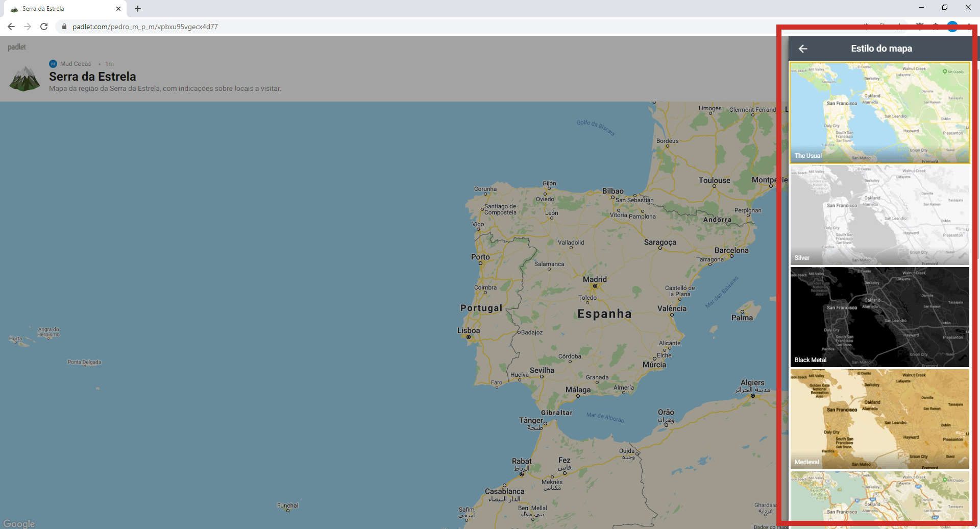This screenshot has height=529, width=980.
Task: Select the partially visible fifth map style
Action: tap(880, 496)
